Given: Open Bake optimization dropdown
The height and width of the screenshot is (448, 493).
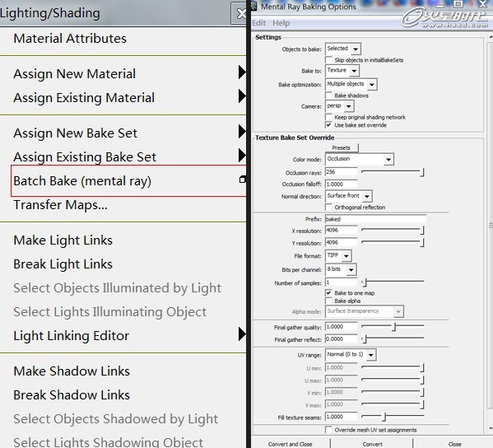Looking at the screenshot, I should 351,84.
